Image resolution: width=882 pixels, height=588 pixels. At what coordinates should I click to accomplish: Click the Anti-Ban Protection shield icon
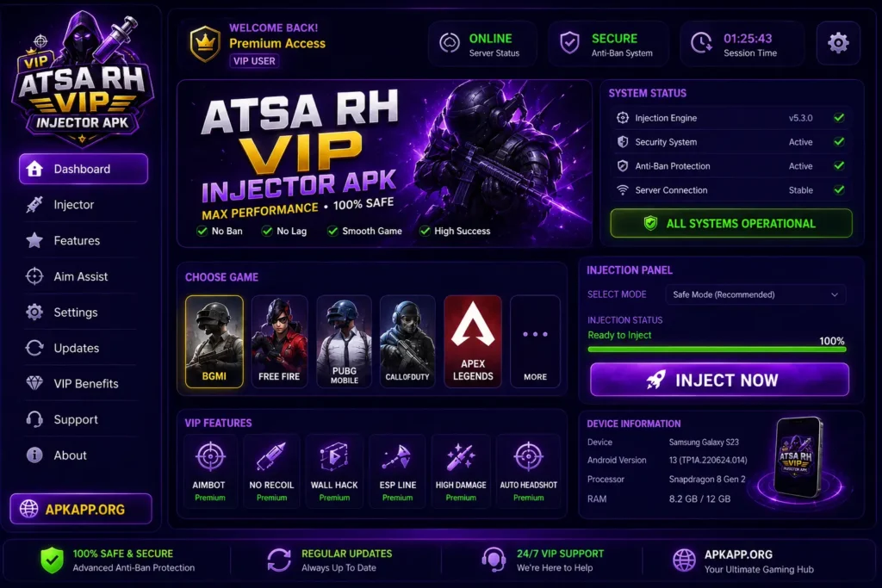pos(623,166)
